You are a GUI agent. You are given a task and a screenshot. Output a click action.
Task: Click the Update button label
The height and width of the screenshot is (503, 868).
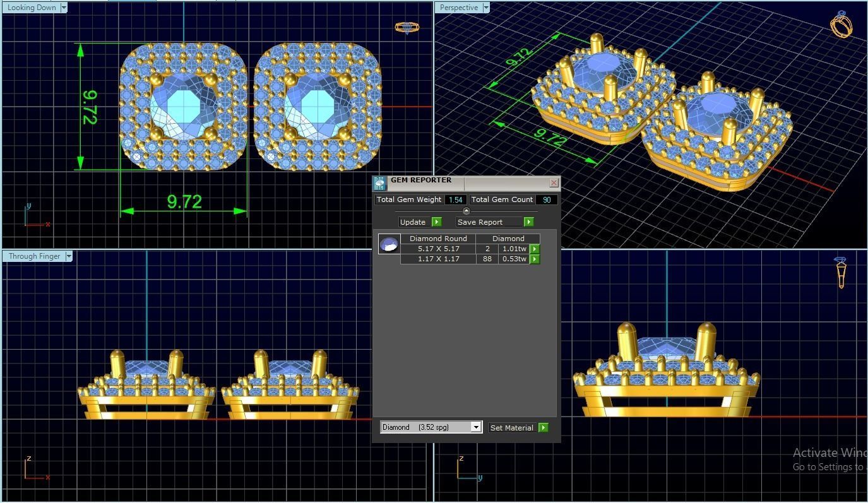413,222
